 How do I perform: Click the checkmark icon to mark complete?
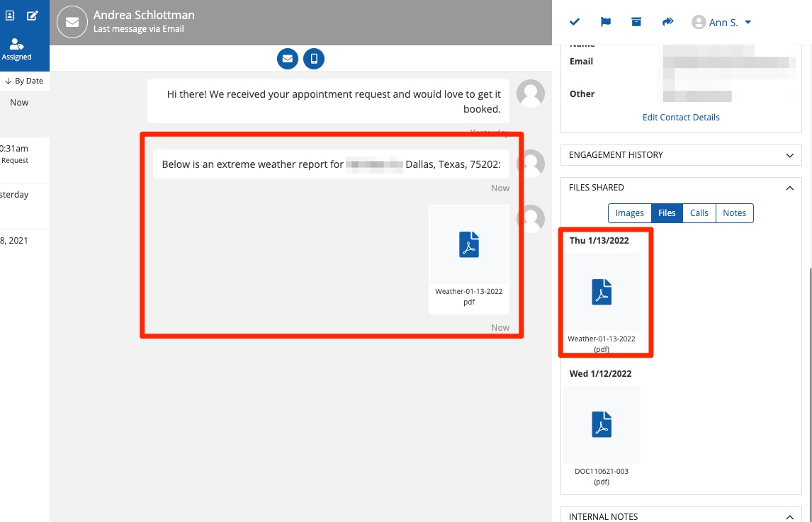pos(575,23)
